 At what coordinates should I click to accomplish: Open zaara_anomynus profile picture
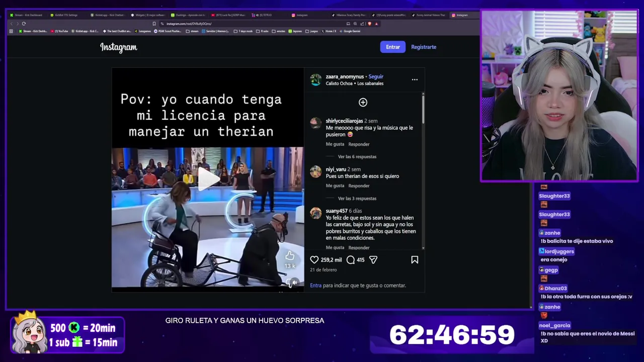tap(315, 80)
